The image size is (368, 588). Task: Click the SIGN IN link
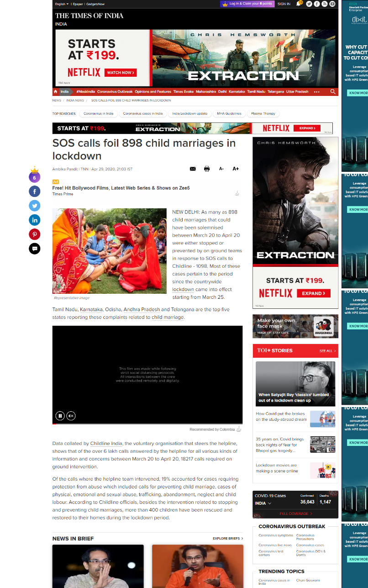point(284,4)
